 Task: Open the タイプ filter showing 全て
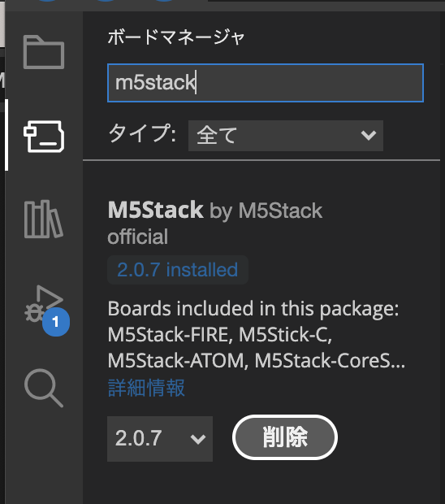click(x=286, y=136)
